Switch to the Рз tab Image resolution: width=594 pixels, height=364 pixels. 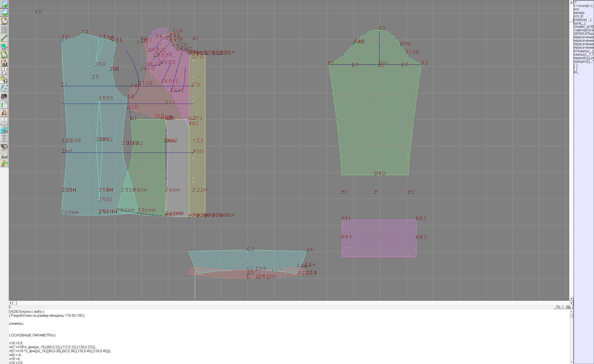(558, 307)
